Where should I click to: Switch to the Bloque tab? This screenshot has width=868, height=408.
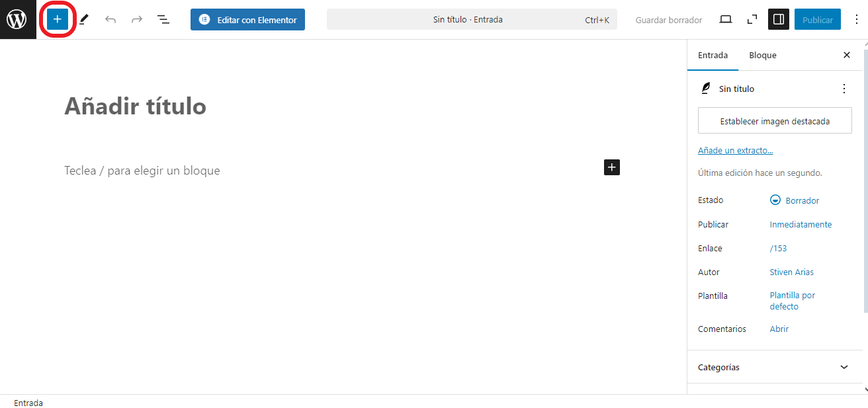tap(762, 55)
